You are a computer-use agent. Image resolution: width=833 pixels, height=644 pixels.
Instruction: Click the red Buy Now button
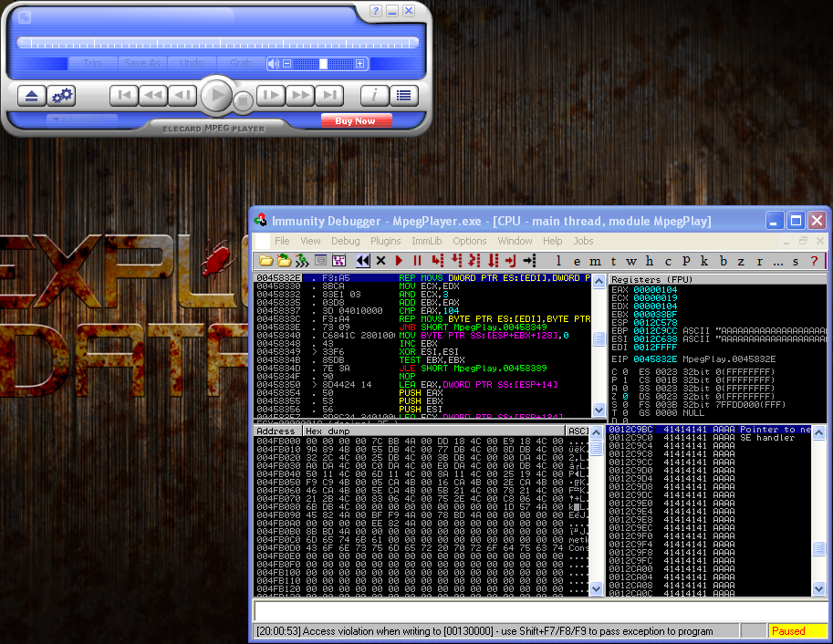pos(356,120)
